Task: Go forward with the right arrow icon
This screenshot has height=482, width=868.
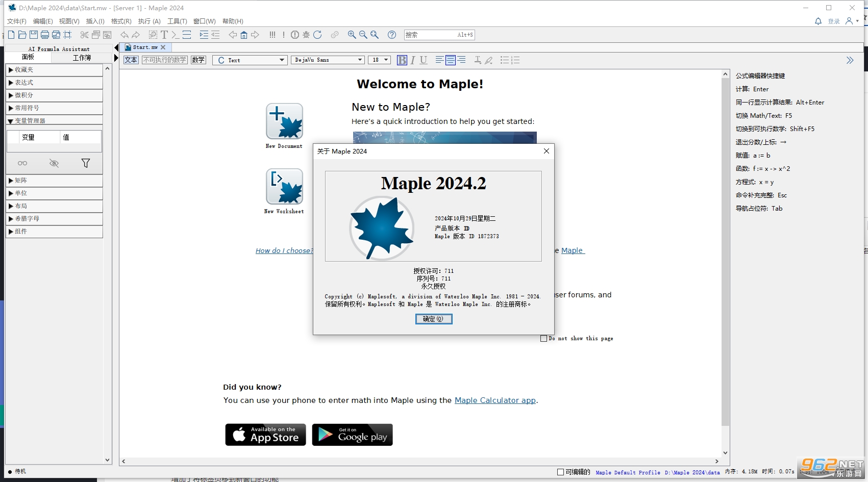Action: pyautogui.click(x=255, y=35)
